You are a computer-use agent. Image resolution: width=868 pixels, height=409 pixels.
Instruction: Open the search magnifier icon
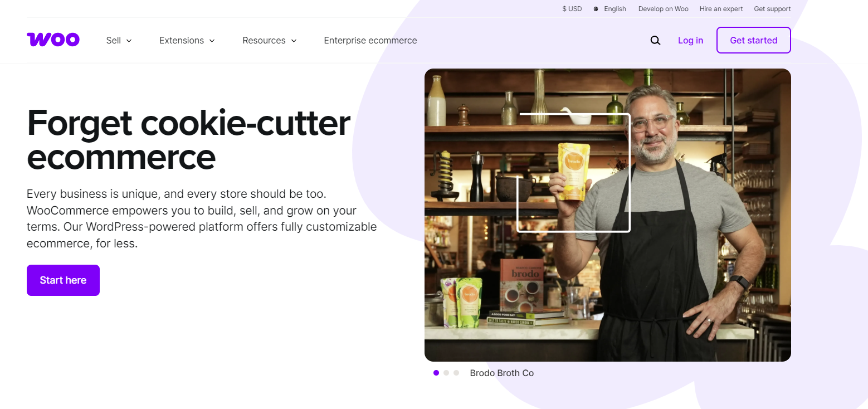tap(655, 40)
